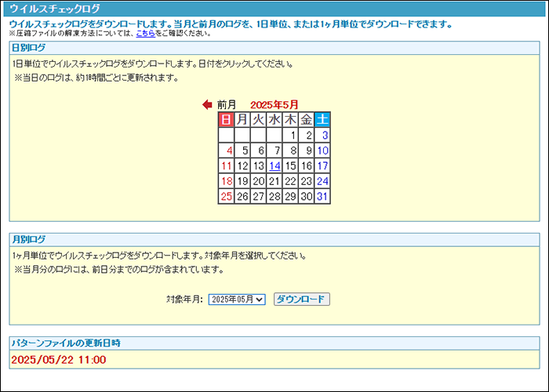Select day 22 in the calendar

pos(290,181)
